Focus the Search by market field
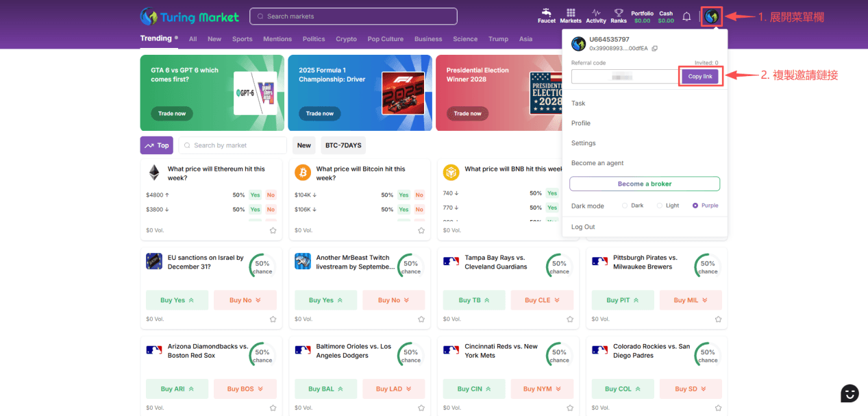The image size is (868, 416). [233, 145]
